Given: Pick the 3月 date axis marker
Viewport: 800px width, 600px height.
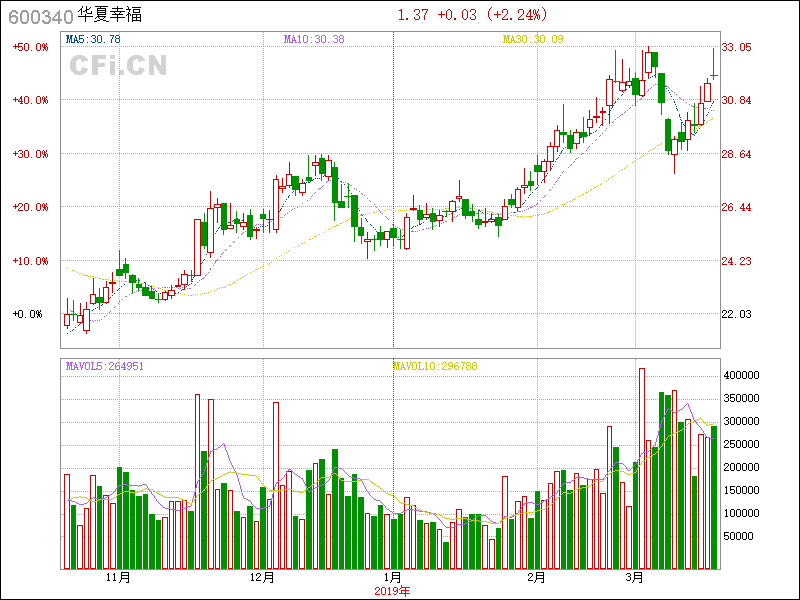Looking at the screenshot, I should [x=634, y=577].
